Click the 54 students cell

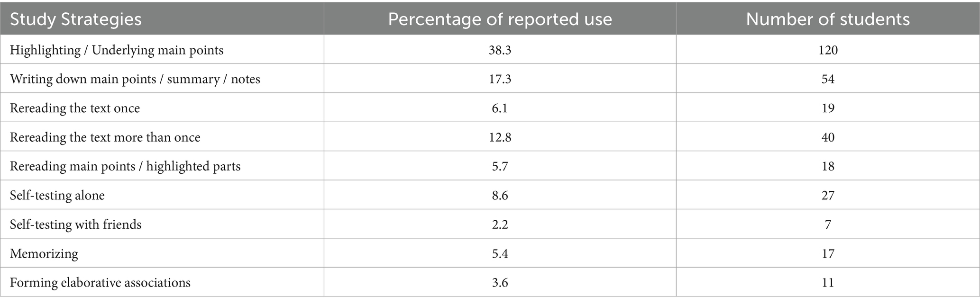[828, 79]
